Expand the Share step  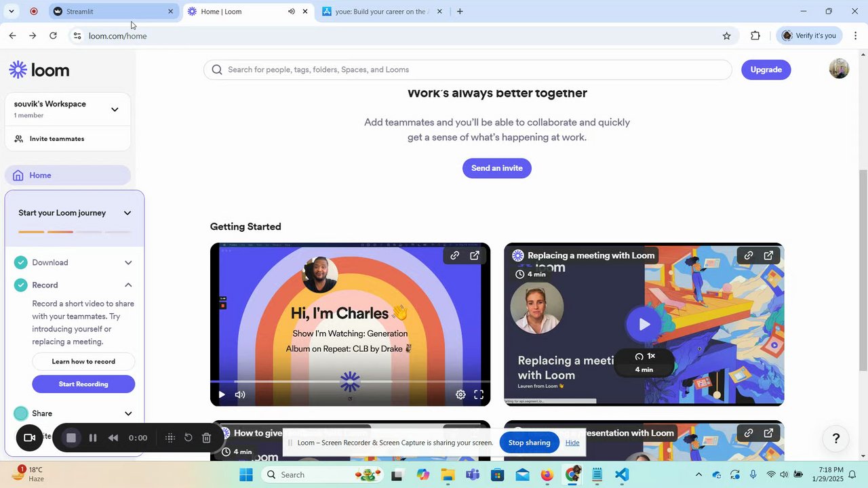(128, 413)
